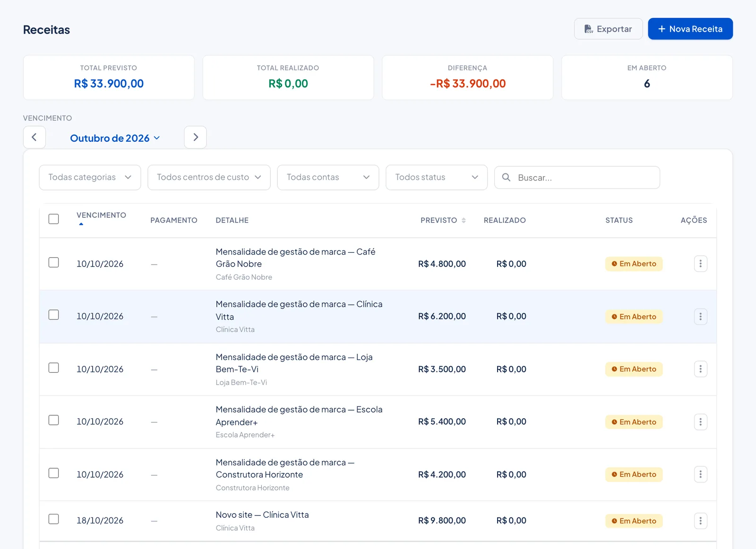Check the Novo site row checkbox
Viewport: 756px width, 549px height.
click(x=54, y=519)
